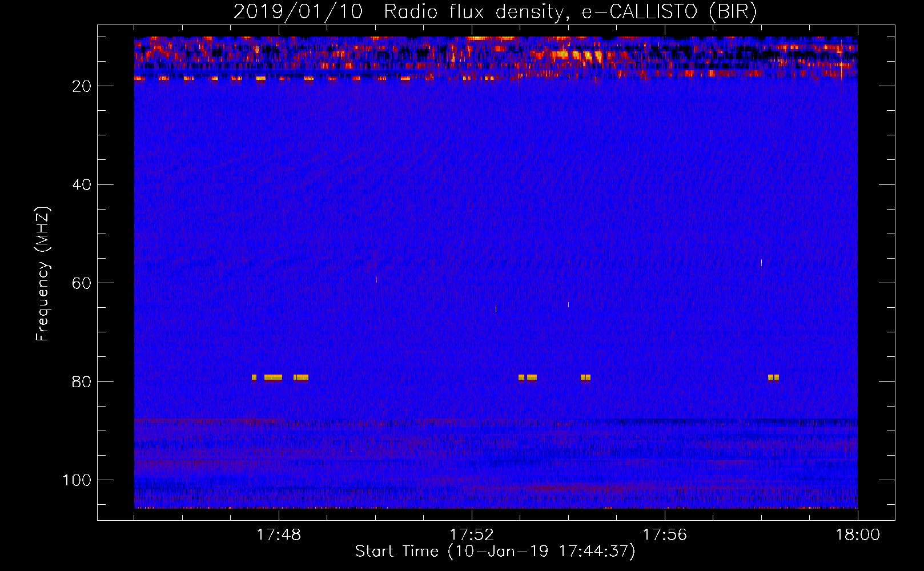Click the 40 frequency tick label
This screenshot has width=924, height=571.
point(82,185)
